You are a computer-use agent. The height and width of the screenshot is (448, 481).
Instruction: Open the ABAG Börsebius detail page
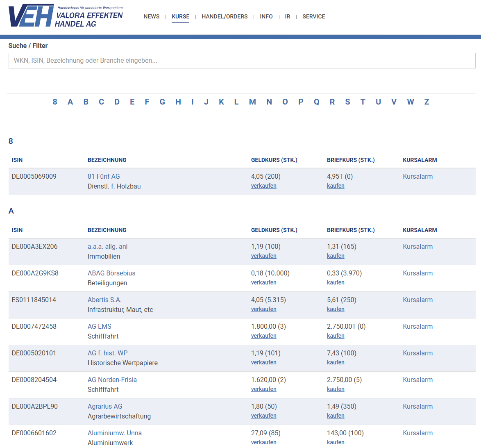tap(110, 273)
